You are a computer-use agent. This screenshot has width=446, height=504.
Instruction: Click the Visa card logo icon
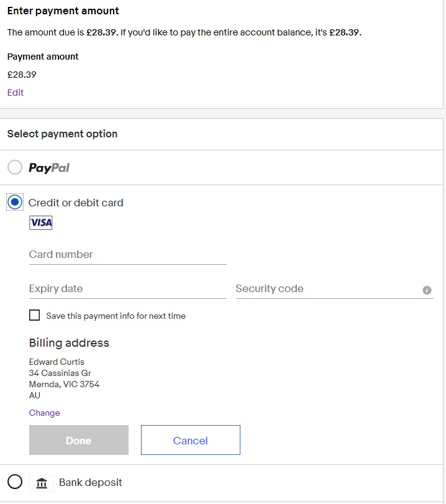[41, 222]
